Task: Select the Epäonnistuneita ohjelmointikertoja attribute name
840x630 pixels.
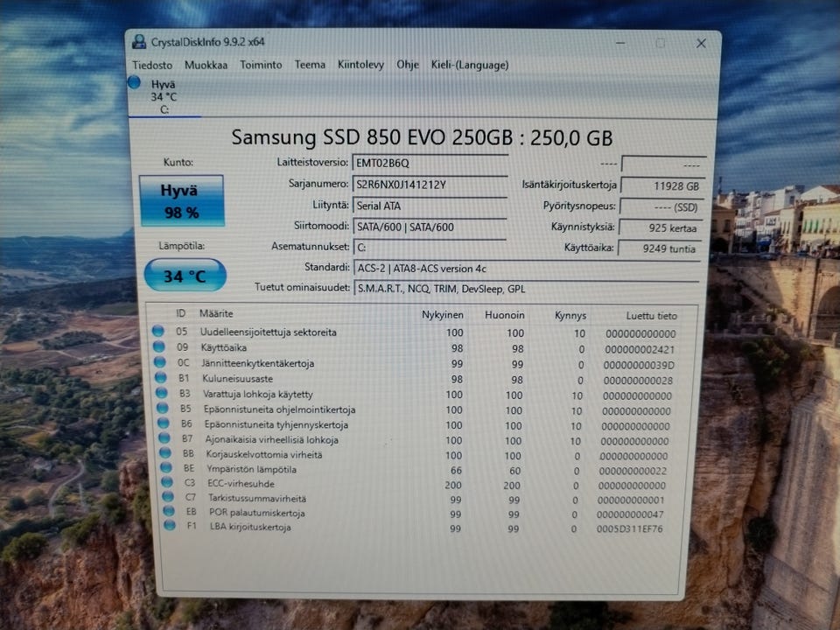Action: coord(279,409)
